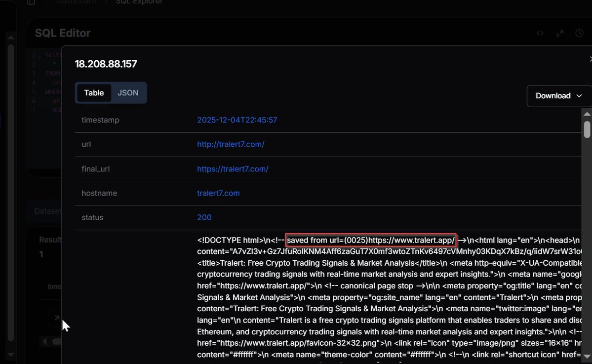Click the modal scrollbar down arrow
The image size is (592, 364).
pos(587,357)
